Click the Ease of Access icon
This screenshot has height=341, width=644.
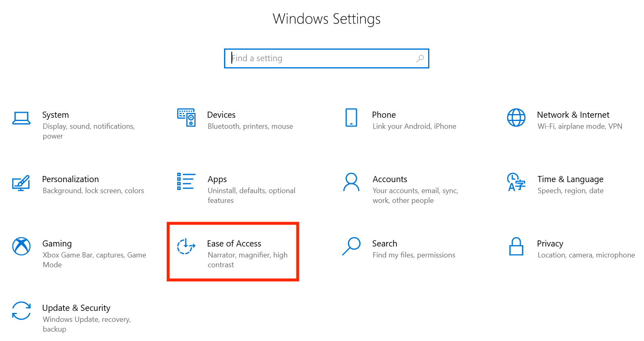(186, 246)
